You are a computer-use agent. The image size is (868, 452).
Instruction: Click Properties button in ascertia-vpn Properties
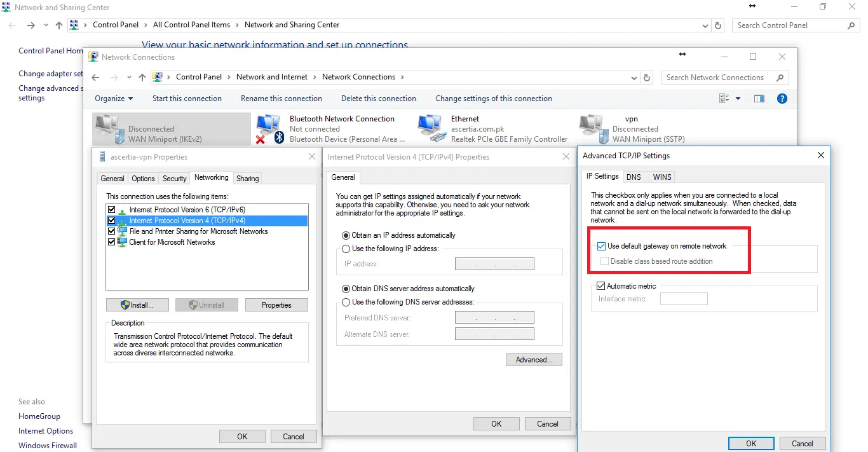point(276,305)
